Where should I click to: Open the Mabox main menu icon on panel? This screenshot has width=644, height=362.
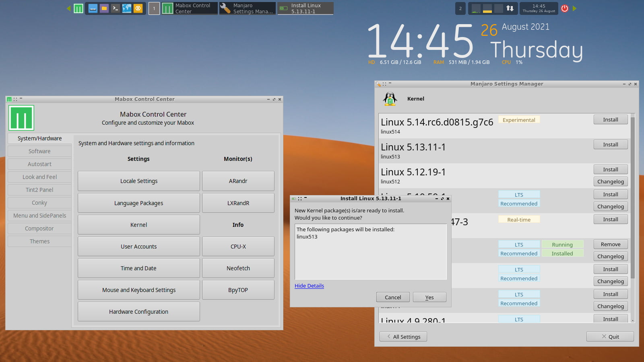click(78, 8)
